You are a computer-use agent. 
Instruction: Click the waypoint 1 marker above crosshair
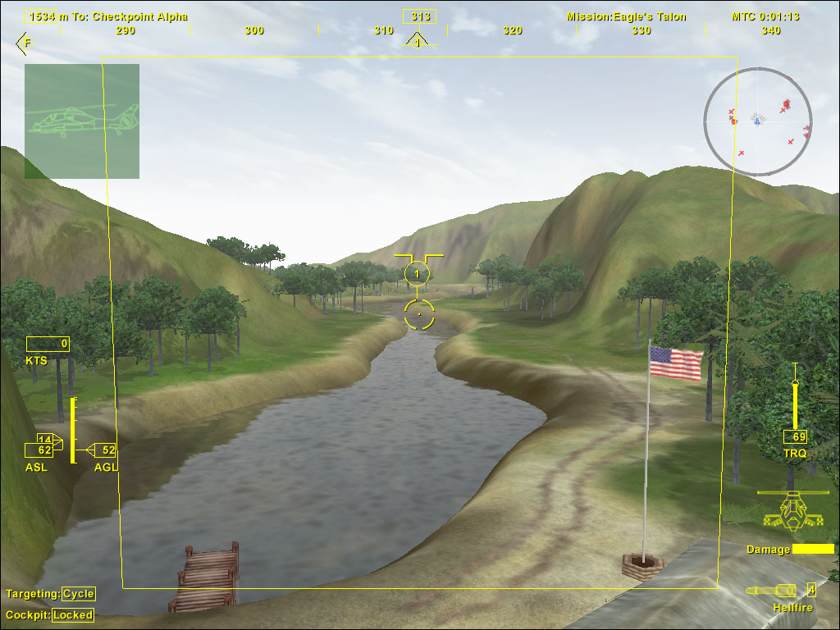click(418, 272)
